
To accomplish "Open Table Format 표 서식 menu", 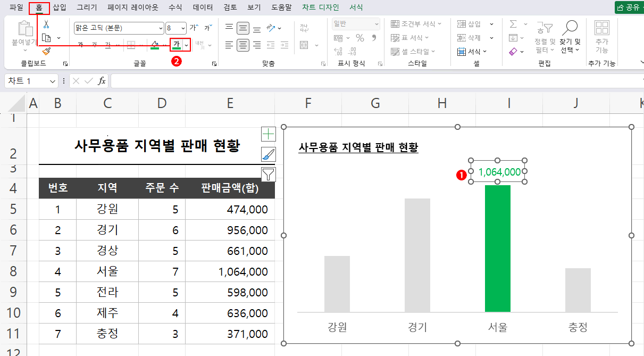I will pyautogui.click(x=410, y=38).
